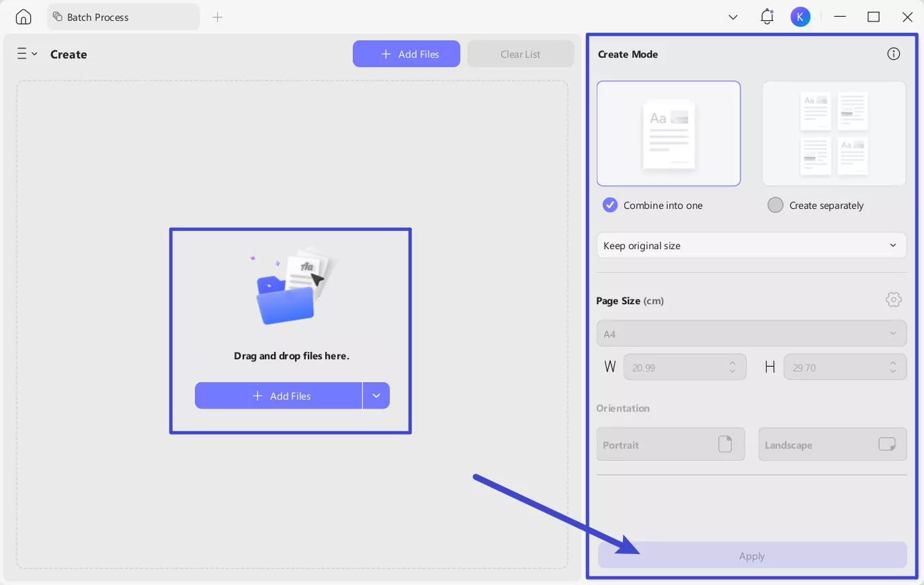This screenshot has width=924, height=585.
Task: Expand the Add Files dropdown arrow
Action: 376,396
